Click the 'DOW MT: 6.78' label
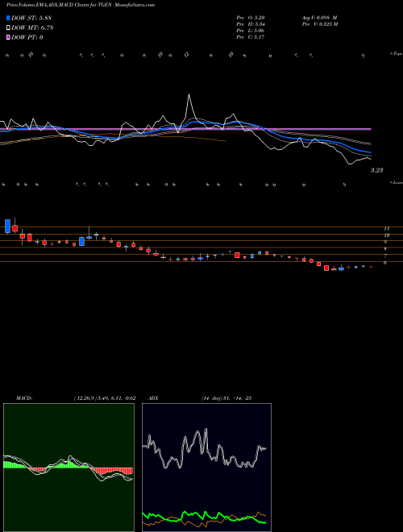403x532 pixels. click(x=32, y=28)
